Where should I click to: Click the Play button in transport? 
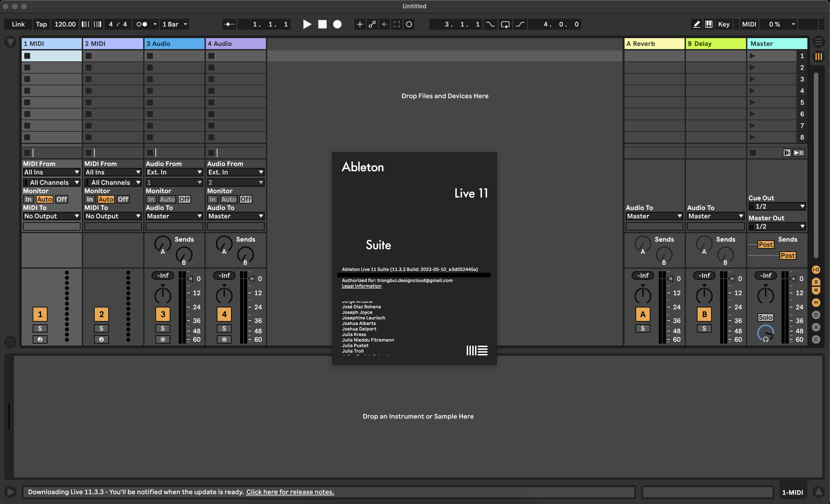307,24
